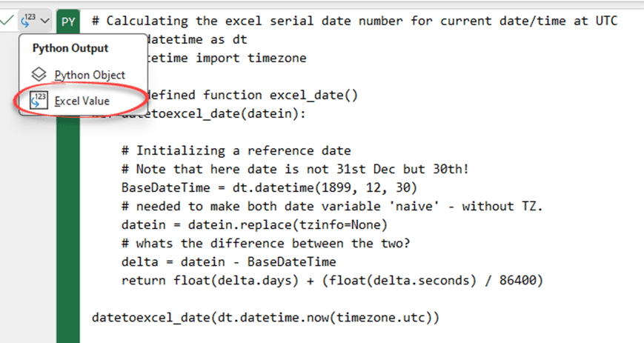Screen dimensions: 644x343
Task: Click the Python Output menu header
Action: 70,48
